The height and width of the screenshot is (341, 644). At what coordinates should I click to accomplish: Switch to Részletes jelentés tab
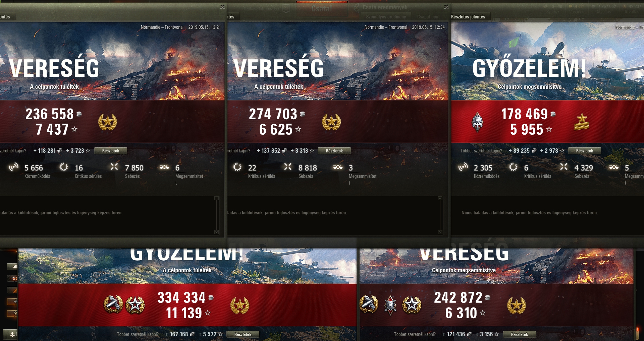tap(468, 17)
